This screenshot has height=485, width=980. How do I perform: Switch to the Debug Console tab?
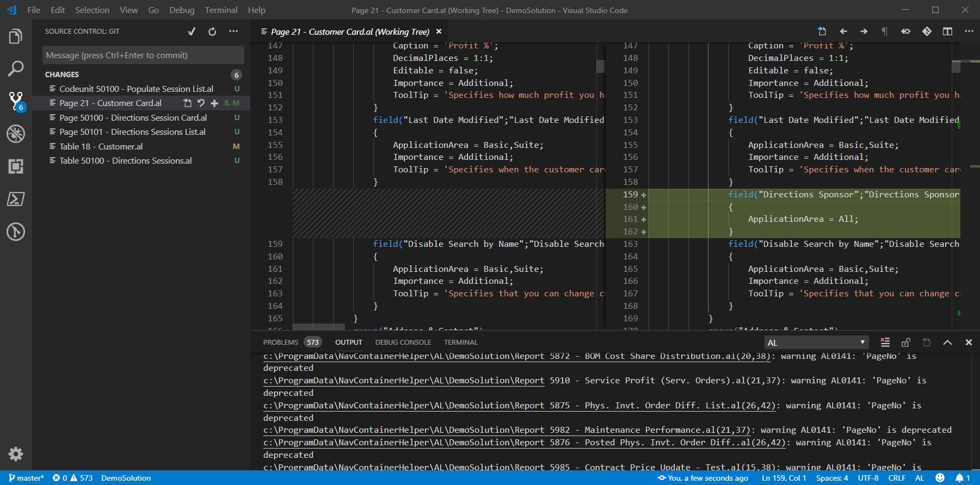pos(403,343)
